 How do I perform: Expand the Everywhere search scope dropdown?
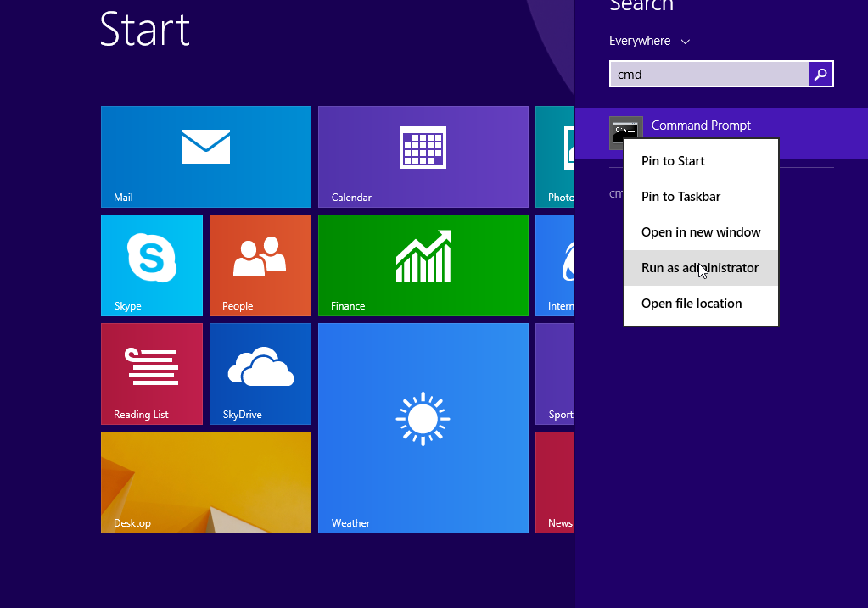649,41
